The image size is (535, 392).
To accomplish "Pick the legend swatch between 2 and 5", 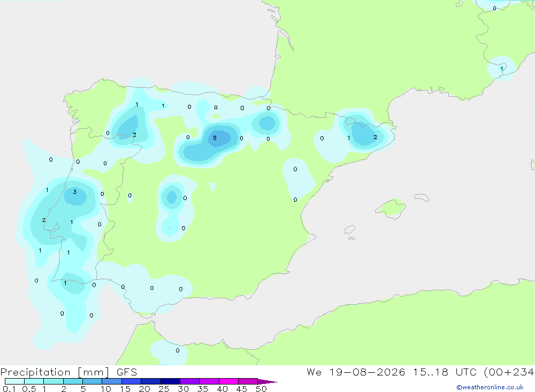I will [73, 381].
